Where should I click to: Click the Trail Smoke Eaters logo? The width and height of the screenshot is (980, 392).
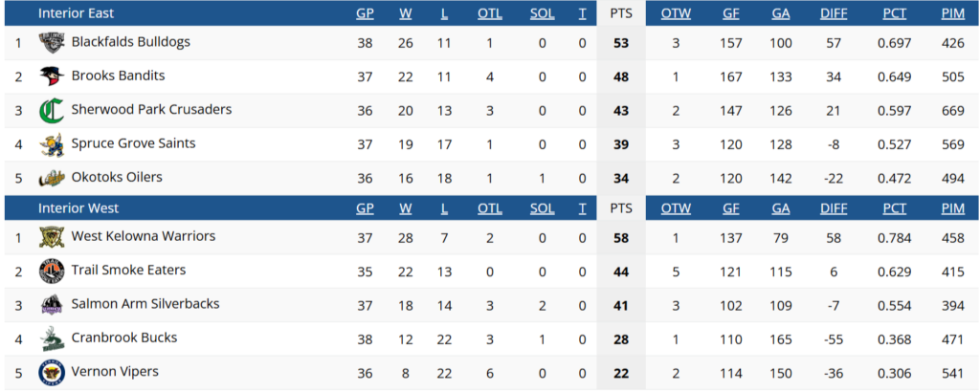click(52, 272)
